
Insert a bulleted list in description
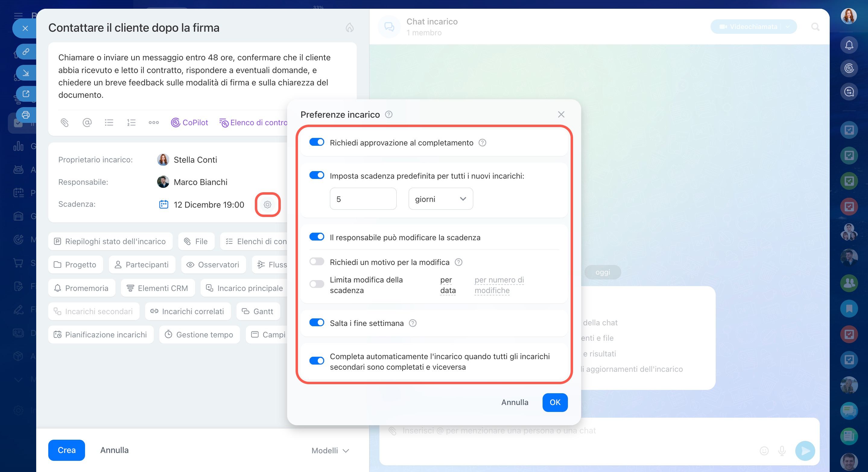tap(109, 123)
